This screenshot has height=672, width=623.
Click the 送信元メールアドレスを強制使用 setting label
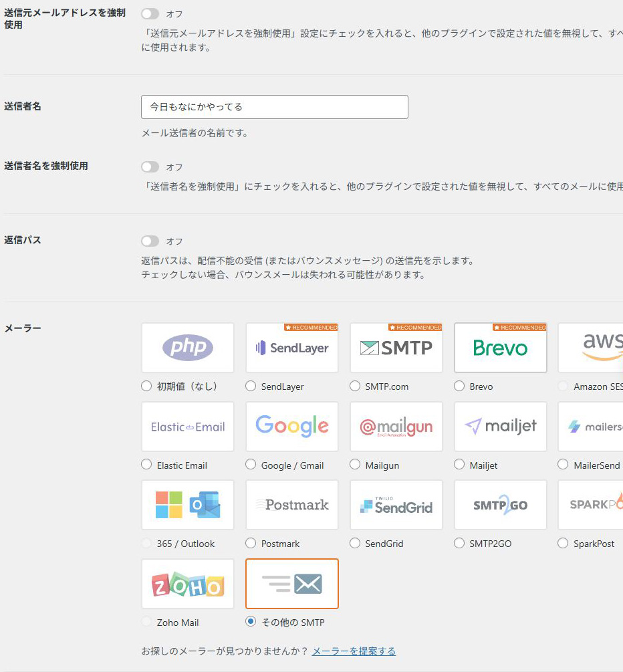pos(65,19)
